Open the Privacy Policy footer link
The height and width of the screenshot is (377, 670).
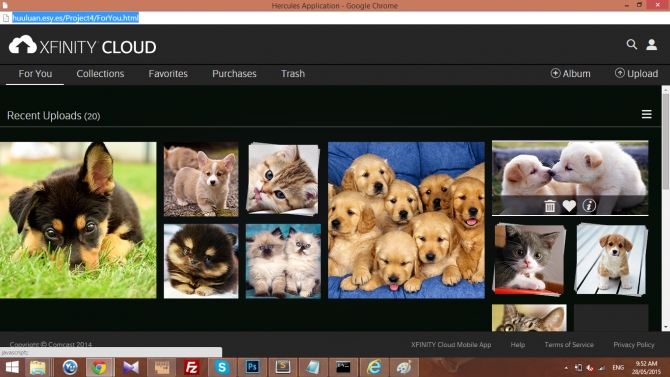(x=634, y=345)
